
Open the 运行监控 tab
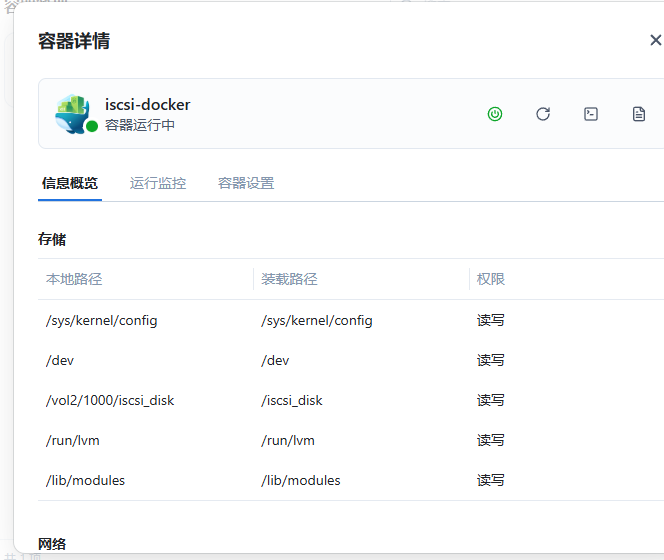click(x=158, y=183)
